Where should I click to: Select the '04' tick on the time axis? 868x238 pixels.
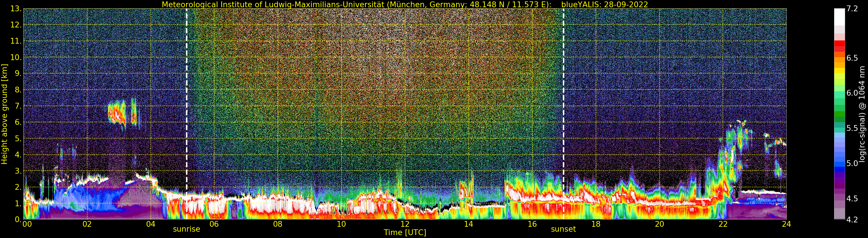tap(151, 224)
